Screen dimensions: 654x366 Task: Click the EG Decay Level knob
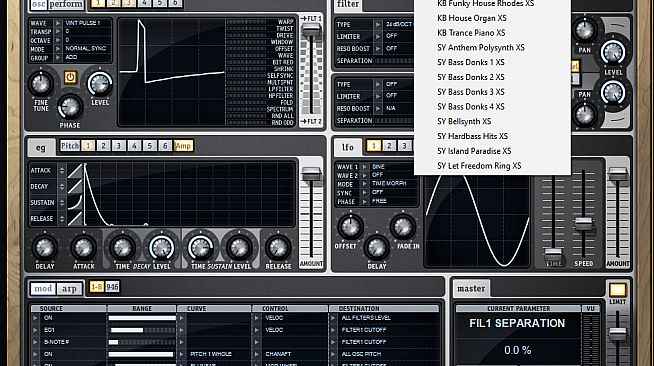click(161, 248)
